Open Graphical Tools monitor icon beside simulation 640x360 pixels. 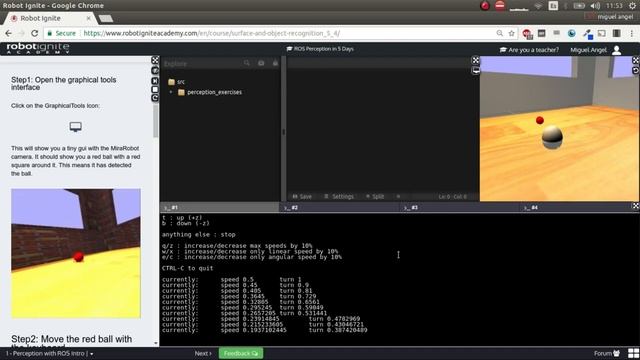[476, 71]
